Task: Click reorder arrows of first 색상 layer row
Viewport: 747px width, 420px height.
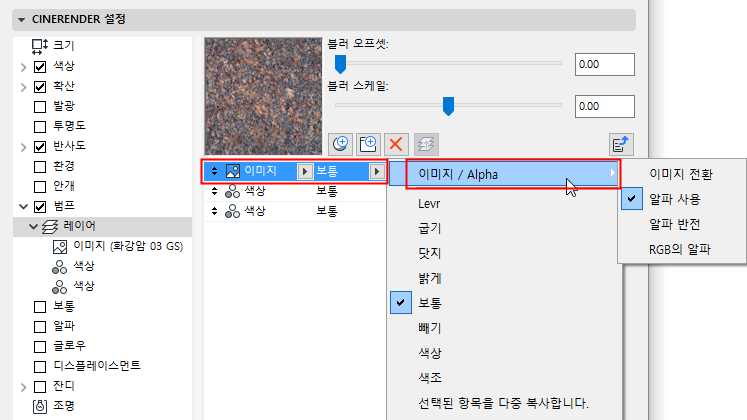Action: click(x=214, y=191)
